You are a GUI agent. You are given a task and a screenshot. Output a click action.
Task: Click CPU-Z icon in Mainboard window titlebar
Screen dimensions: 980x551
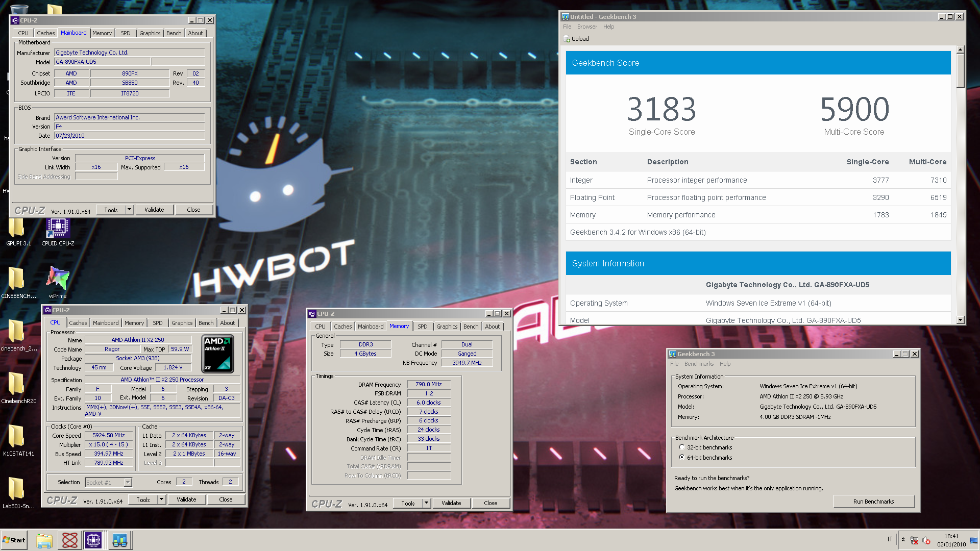15,20
